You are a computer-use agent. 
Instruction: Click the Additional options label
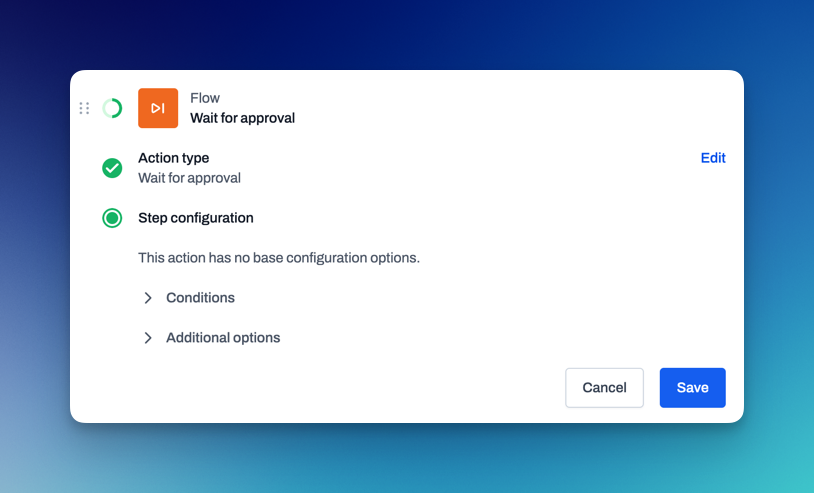[223, 338]
